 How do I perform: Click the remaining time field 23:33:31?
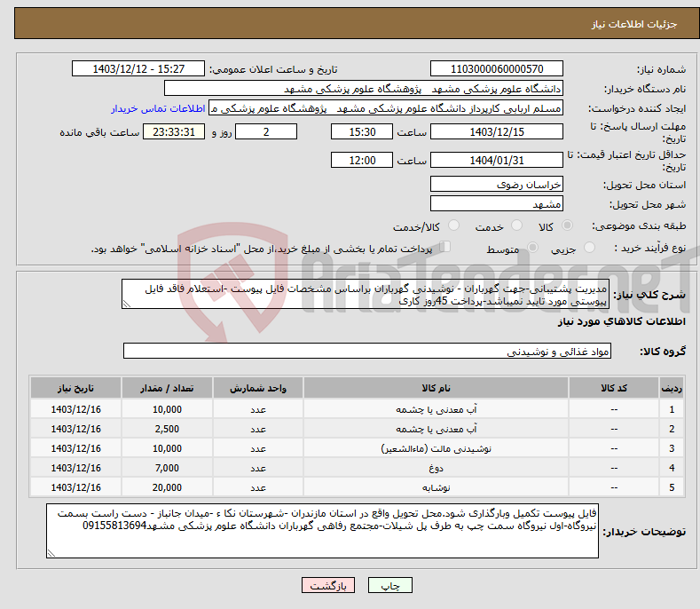coord(174,131)
